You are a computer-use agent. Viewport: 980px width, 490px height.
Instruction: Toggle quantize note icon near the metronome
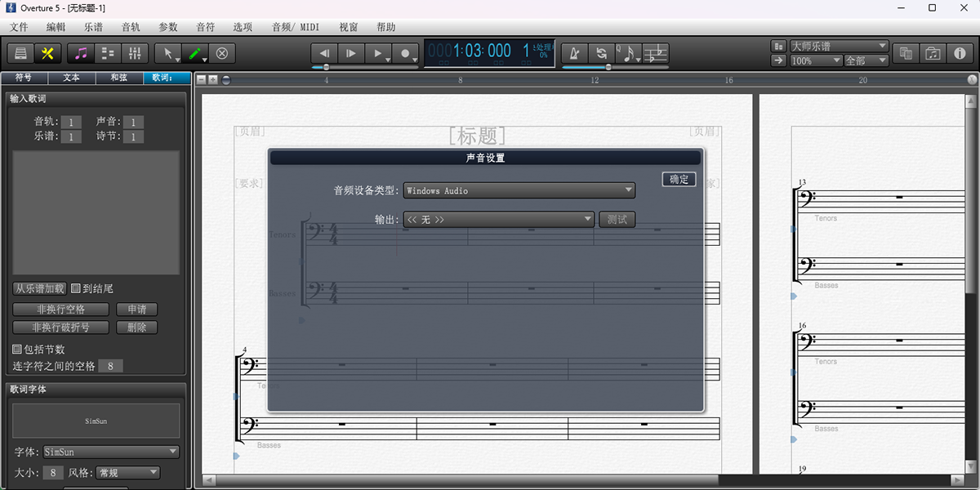click(627, 52)
